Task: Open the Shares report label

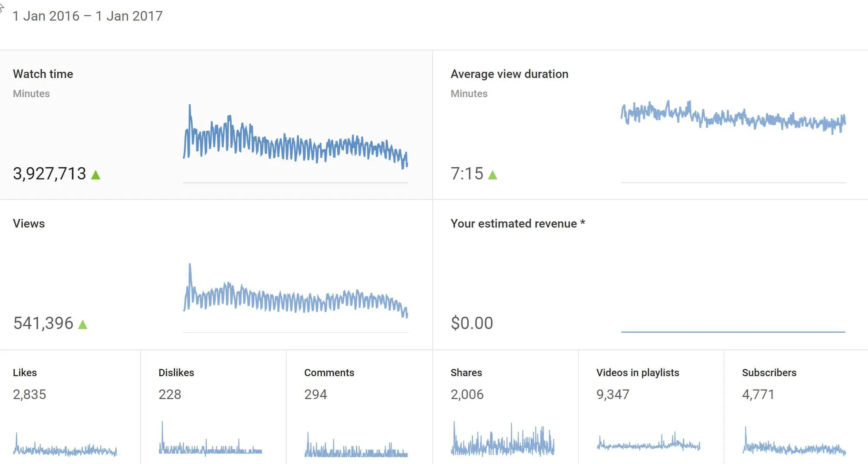Action: coord(466,373)
